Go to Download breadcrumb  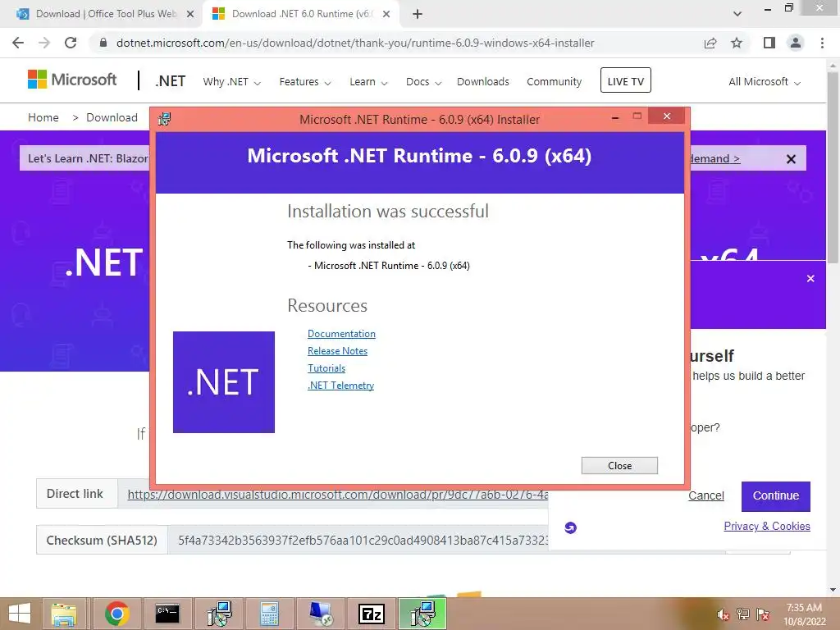click(x=112, y=118)
